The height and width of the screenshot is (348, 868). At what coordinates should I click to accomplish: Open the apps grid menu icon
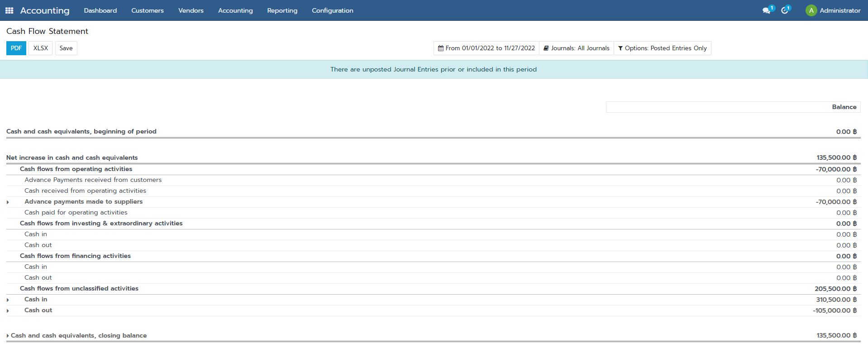(9, 10)
